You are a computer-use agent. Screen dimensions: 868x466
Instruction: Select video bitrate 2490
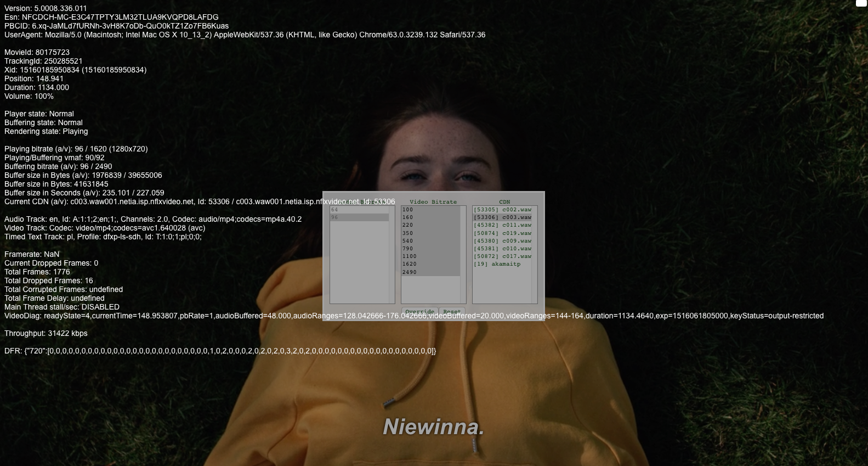[x=430, y=272]
